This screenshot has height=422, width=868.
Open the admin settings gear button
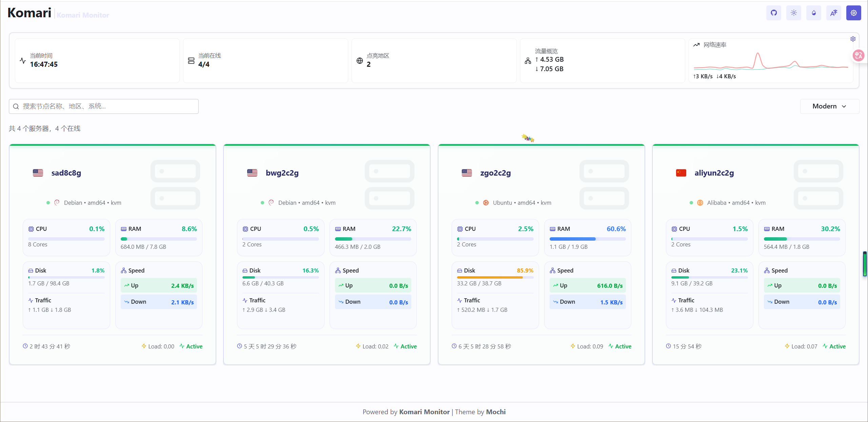point(853,13)
